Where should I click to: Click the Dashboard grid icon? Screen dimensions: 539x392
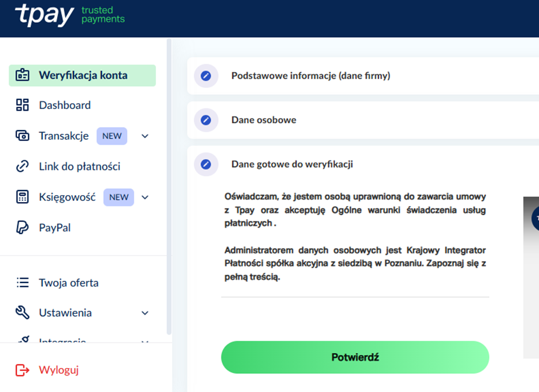click(x=22, y=105)
